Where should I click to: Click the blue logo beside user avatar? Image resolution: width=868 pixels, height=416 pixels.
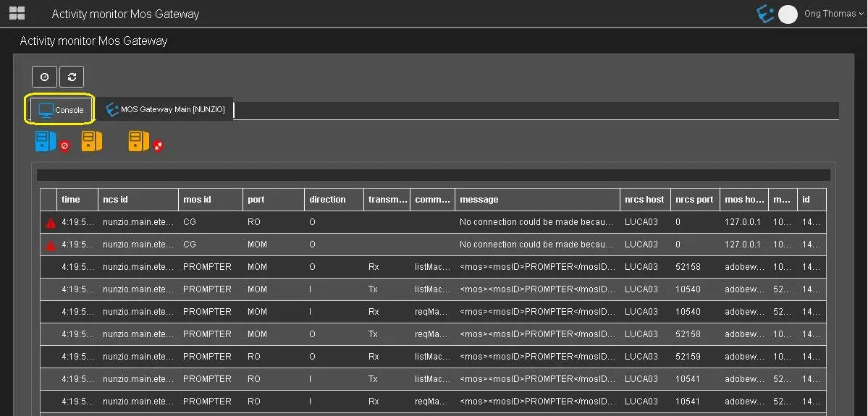click(x=764, y=14)
